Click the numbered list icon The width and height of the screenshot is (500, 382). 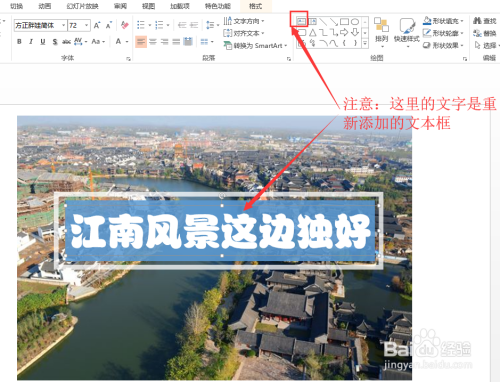[159, 25]
